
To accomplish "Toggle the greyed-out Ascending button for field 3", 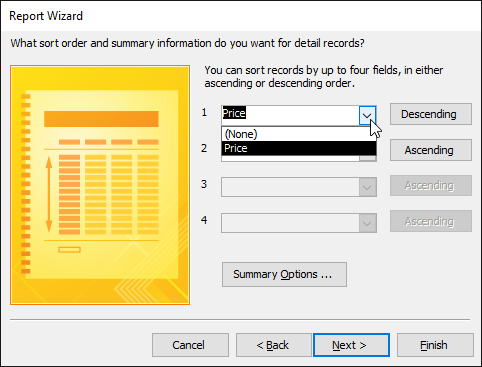I will (x=431, y=186).
